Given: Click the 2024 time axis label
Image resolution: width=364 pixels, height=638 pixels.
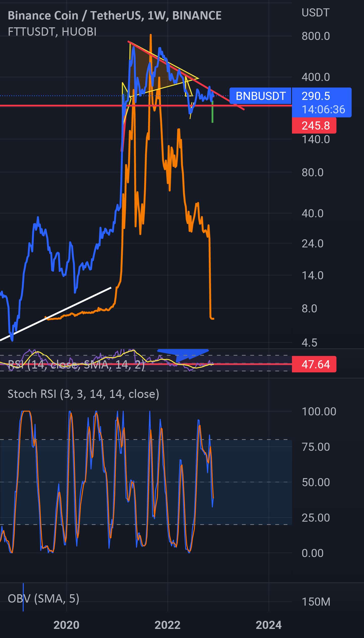Looking at the screenshot, I should tap(269, 625).
